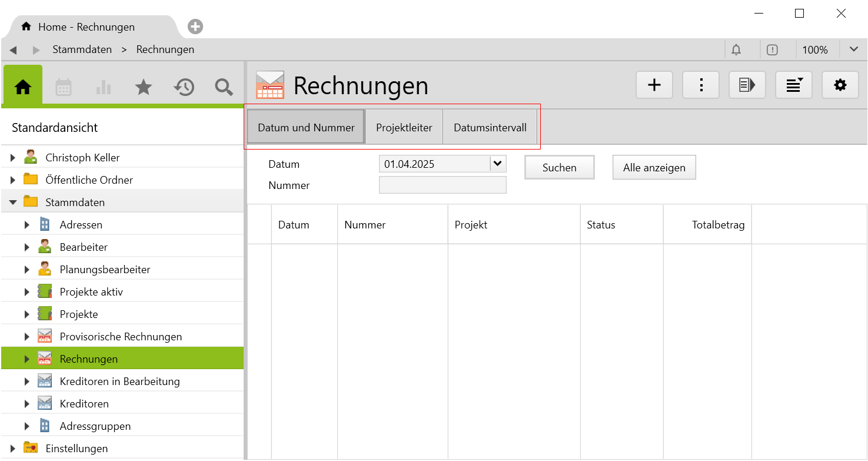868x461 pixels.
Task: Open the Datum date picker dropdown
Action: click(498, 164)
